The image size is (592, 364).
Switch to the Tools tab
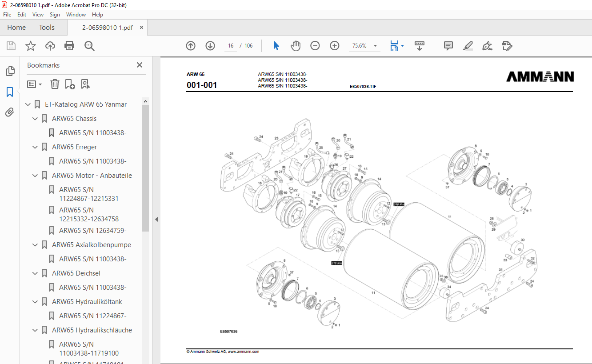(x=47, y=28)
